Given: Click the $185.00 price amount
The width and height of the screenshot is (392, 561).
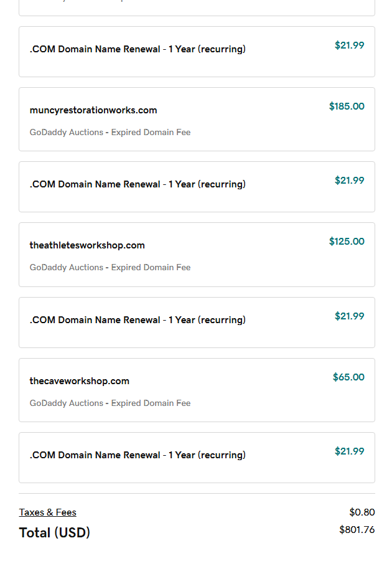Looking at the screenshot, I should 347,106.
